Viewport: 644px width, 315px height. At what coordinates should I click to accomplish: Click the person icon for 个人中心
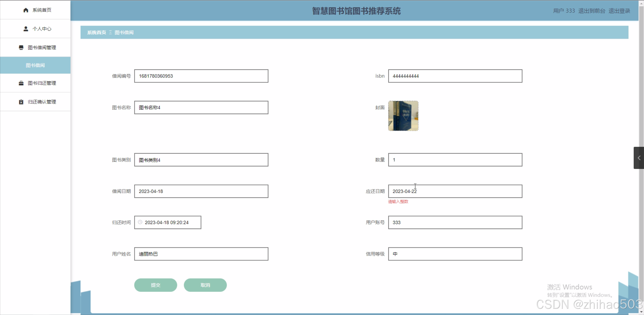pyautogui.click(x=26, y=29)
